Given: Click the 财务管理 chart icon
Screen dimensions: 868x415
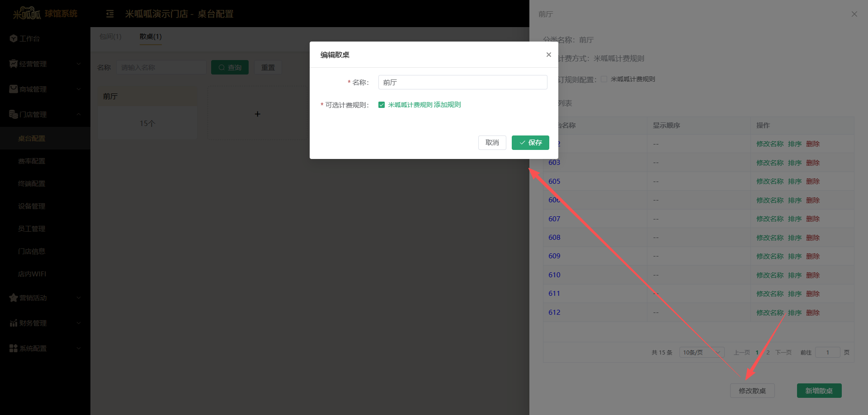Looking at the screenshot, I should click(x=13, y=323).
